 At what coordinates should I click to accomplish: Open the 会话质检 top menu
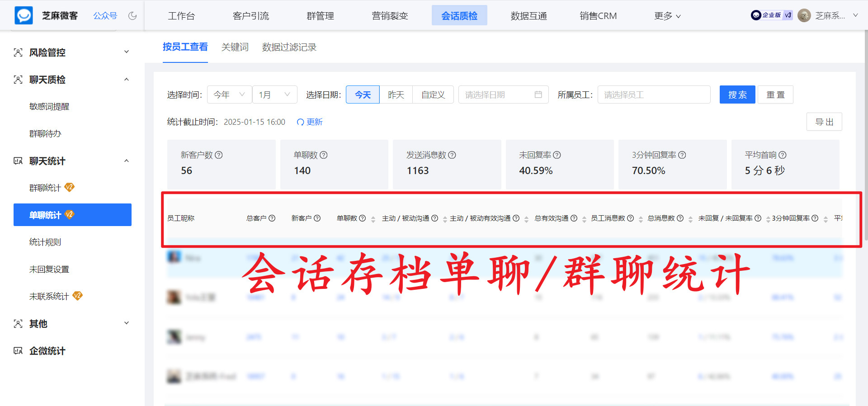click(x=459, y=15)
